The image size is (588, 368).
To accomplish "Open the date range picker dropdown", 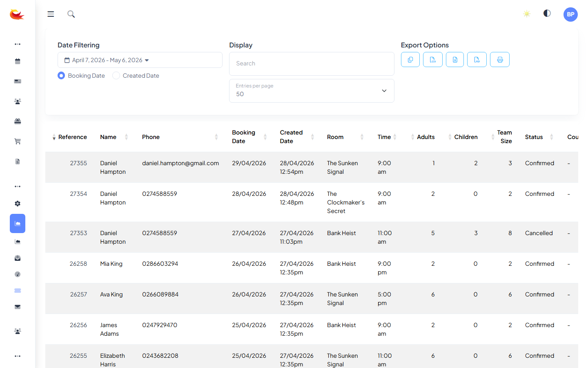I will click(140, 60).
